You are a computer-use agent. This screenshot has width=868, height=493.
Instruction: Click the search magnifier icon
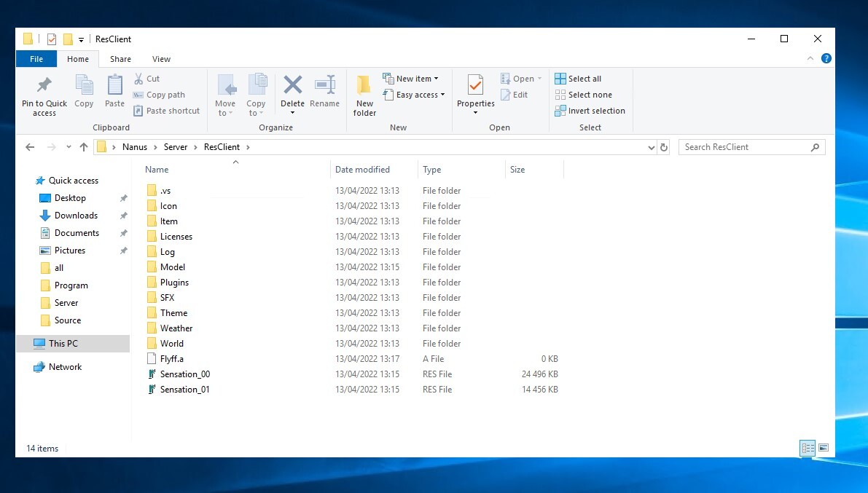tap(815, 147)
